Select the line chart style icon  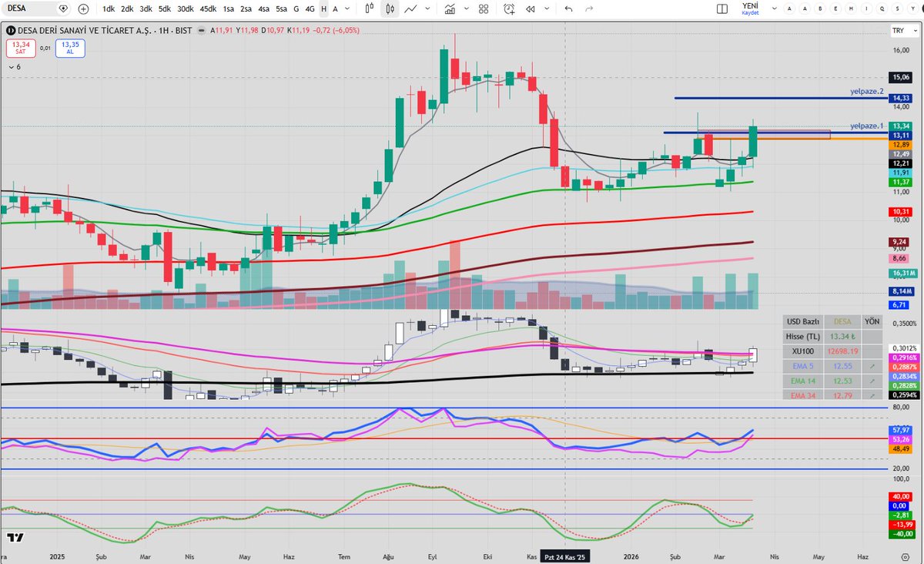coord(410,8)
